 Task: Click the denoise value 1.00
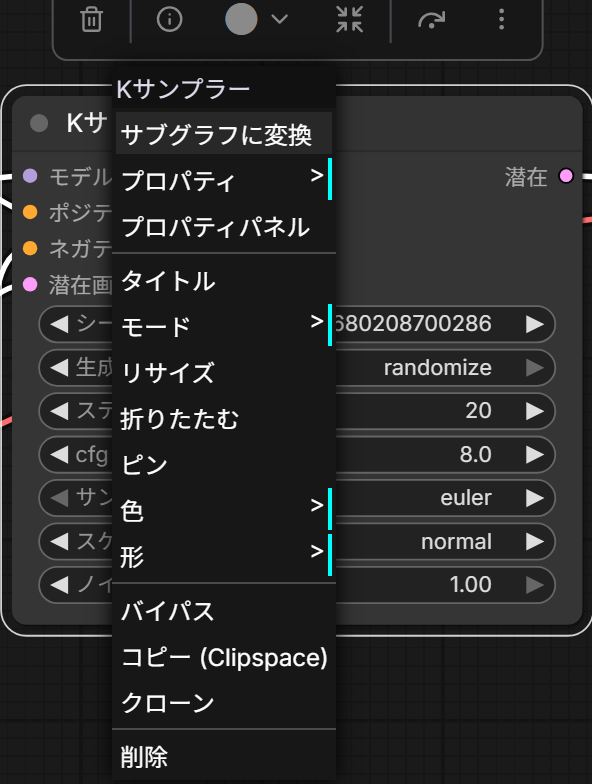(x=470, y=584)
